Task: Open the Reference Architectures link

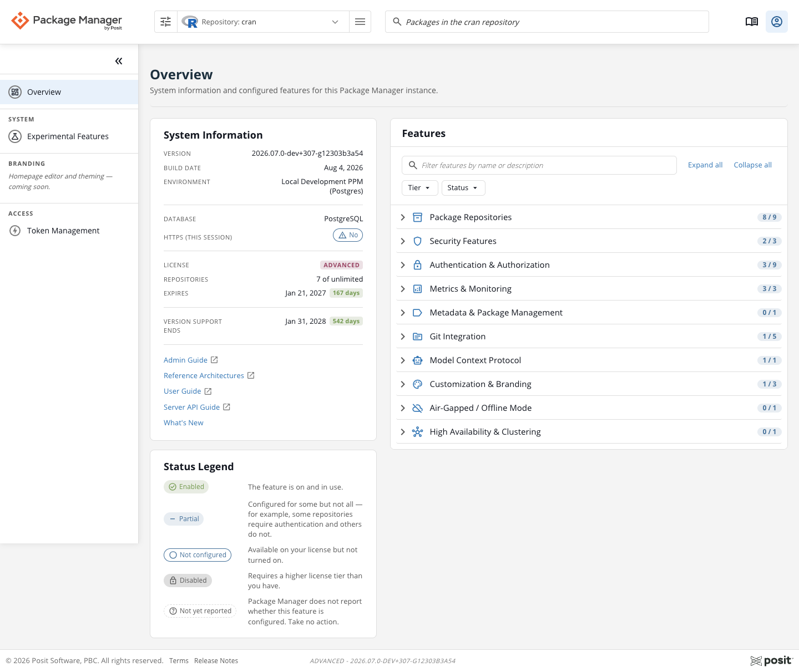Action: 204,376
